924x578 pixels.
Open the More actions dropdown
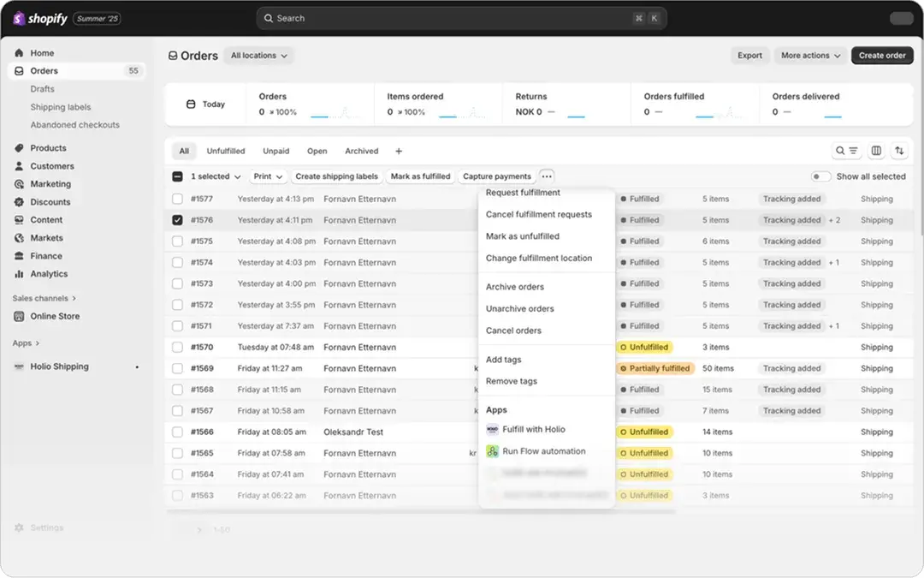coord(811,56)
